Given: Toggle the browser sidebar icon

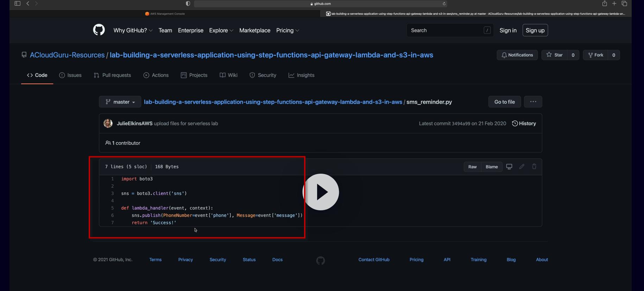Looking at the screenshot, I should 17,4.
